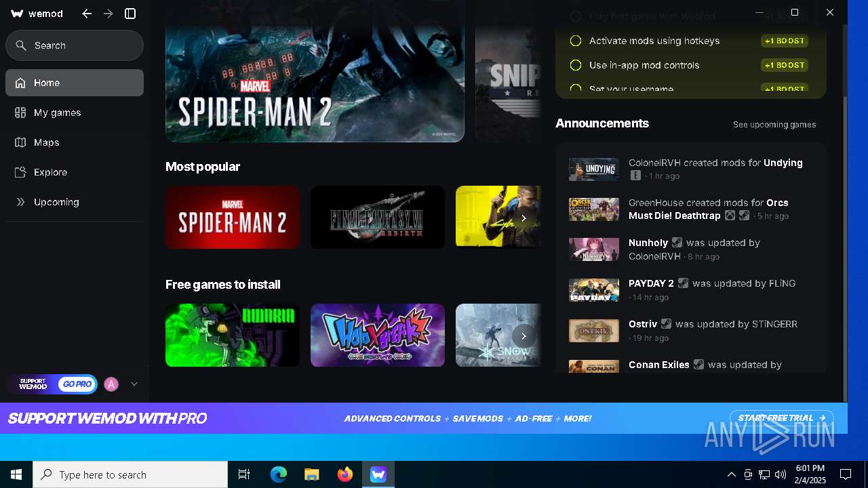The image size is (868, 488).
Task: Open Orcs Must Die! Deathtrap thumbnail
Action: (x=594, y=209)
